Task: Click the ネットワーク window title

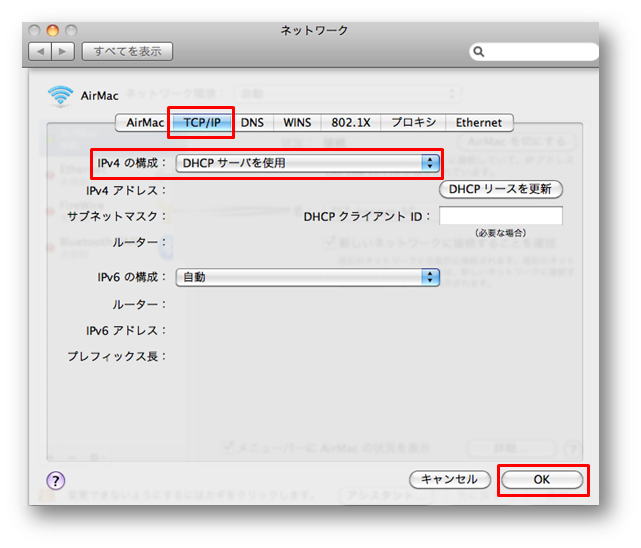Action: pyautogui.click(x=314, y=30)
